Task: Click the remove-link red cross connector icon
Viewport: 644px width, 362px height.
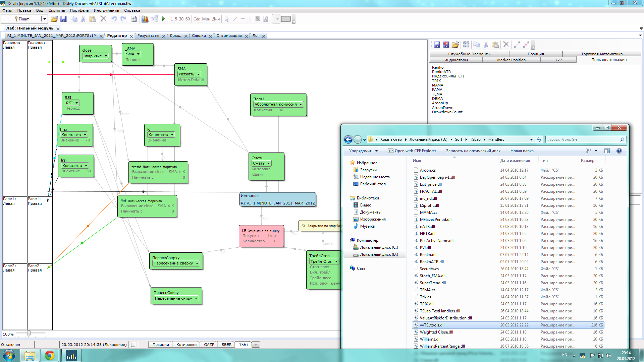Action: 526,45
